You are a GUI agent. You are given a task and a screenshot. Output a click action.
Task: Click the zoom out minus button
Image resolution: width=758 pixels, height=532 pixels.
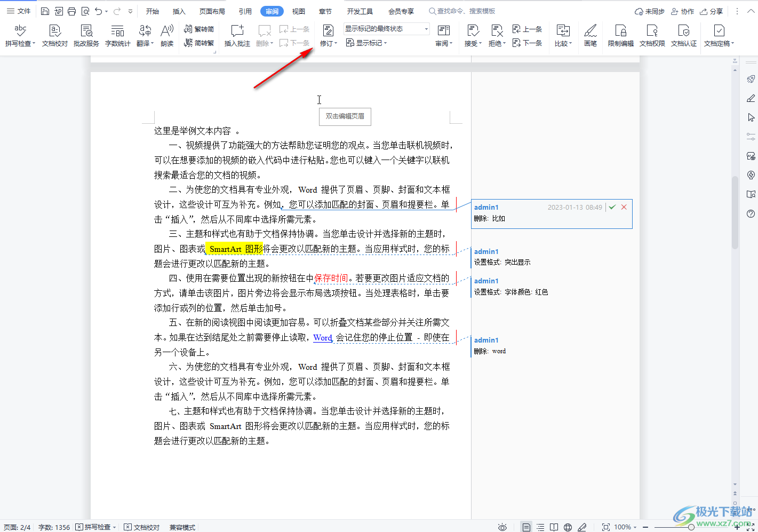(x=645, y=527)
